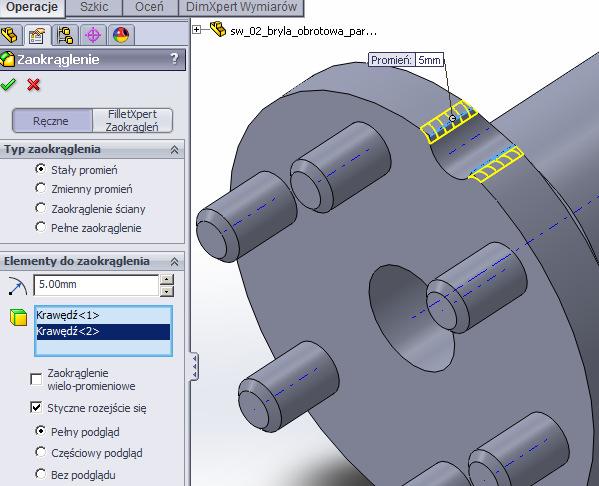The height and width of the screenshot is (486, 599).
Task: Accept the fillet with green checkmark
Action: tap(8, 84)
